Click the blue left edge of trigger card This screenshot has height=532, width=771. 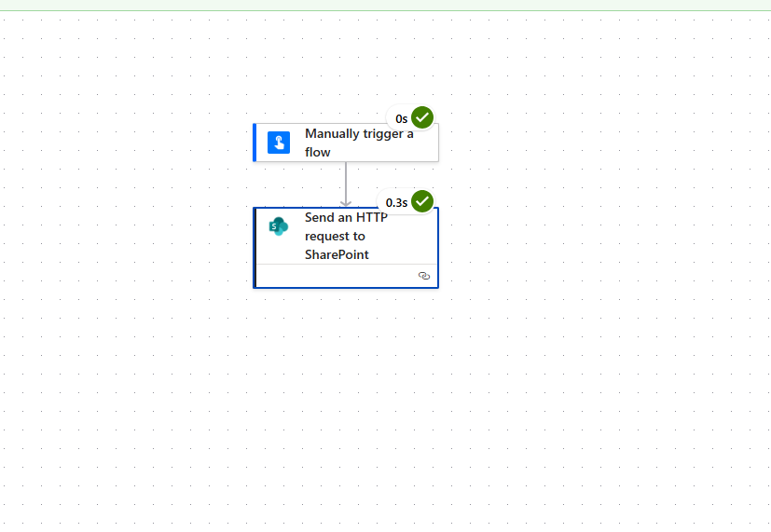pyautogui.click(x=255, y=143)
